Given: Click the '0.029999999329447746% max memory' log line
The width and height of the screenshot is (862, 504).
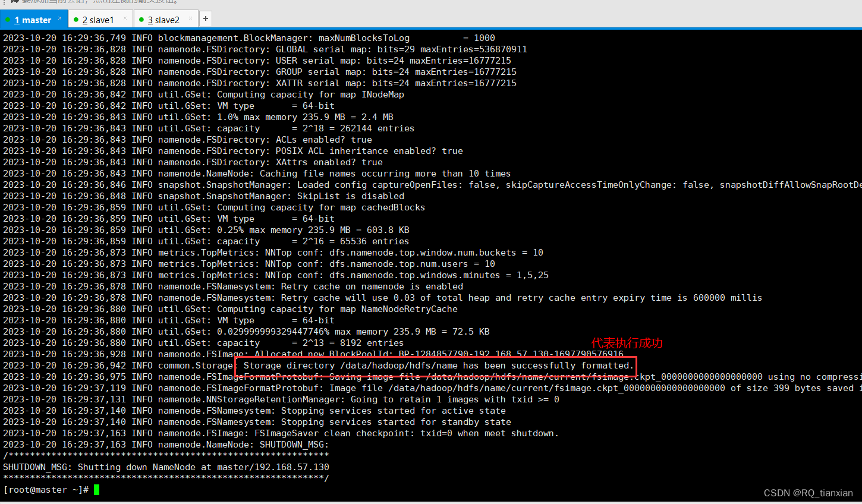Looking at the screenshot, I should (x=246, y=332).
